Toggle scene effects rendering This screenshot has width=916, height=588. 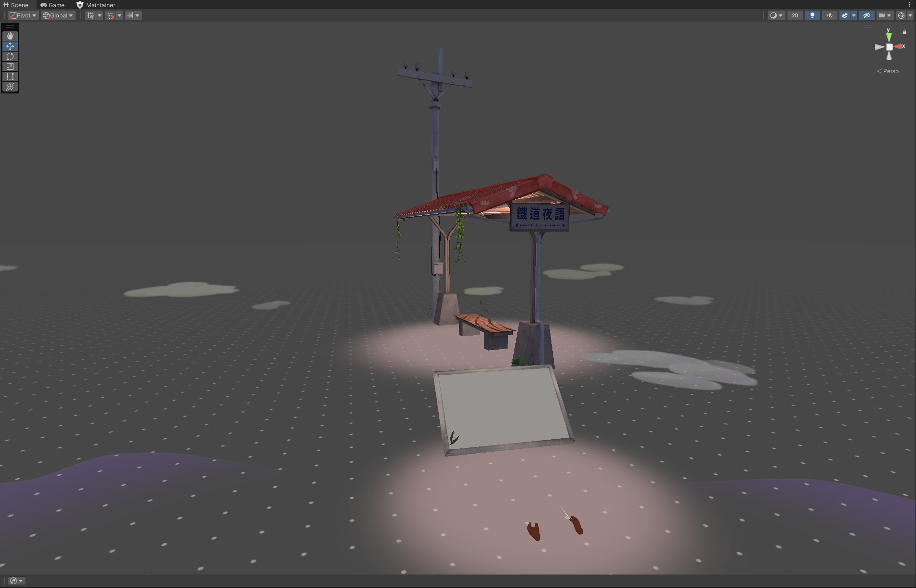pyautogui.click(x=845, y=15)
